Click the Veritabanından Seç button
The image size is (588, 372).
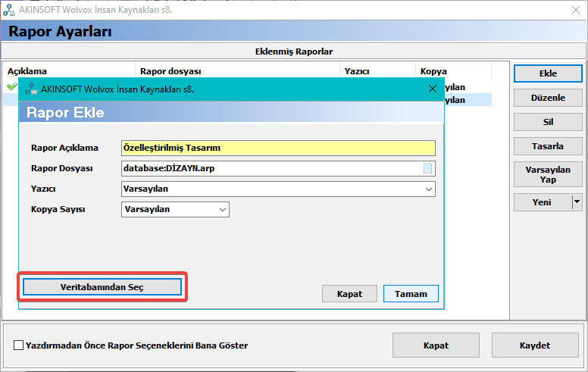[x=102, y=287]
